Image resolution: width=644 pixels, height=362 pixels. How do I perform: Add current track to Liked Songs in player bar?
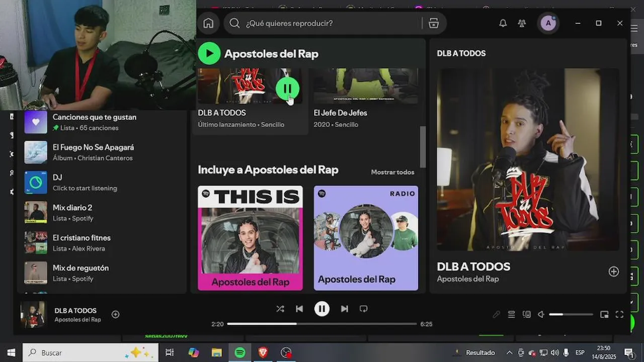pos(115,314)
